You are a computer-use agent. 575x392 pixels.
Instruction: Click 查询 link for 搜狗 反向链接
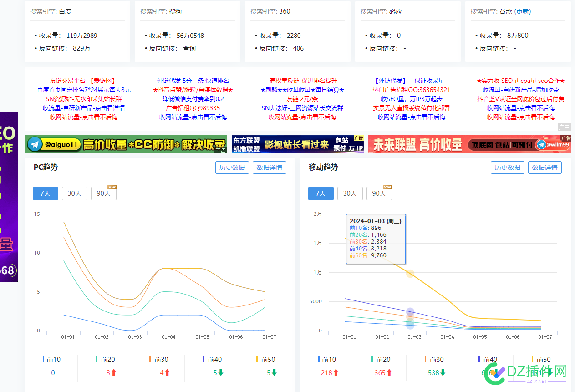189,48
